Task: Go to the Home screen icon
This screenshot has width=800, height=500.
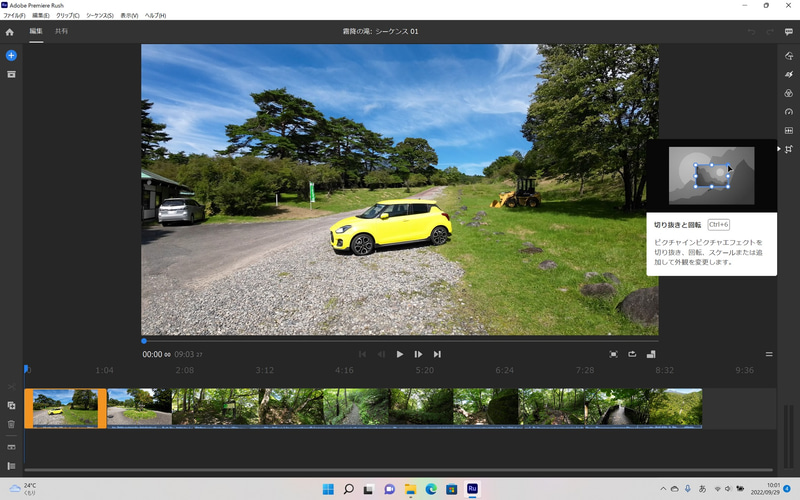Action: 9,32
